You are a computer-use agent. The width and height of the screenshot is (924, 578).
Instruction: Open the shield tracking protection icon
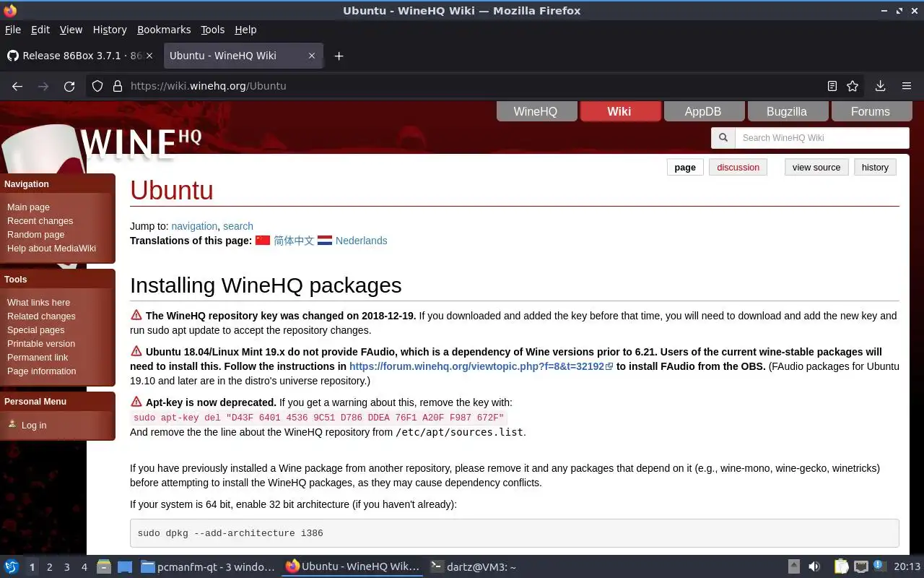(97, 86)
